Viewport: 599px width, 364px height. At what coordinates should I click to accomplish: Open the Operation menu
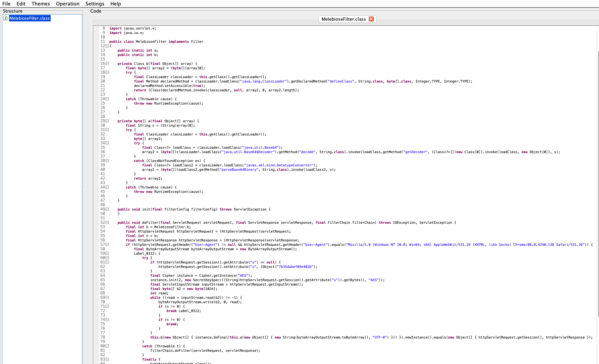click(x=68, y=4)
